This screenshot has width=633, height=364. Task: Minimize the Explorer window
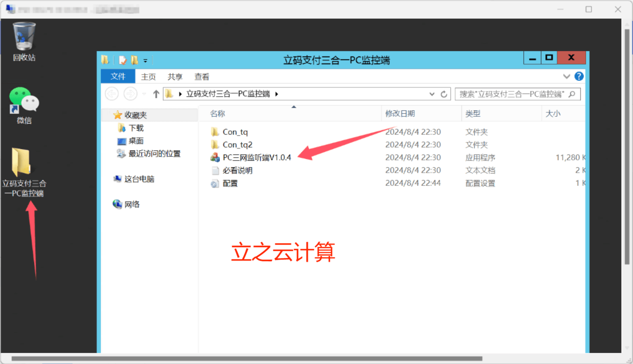coord(532,58)
